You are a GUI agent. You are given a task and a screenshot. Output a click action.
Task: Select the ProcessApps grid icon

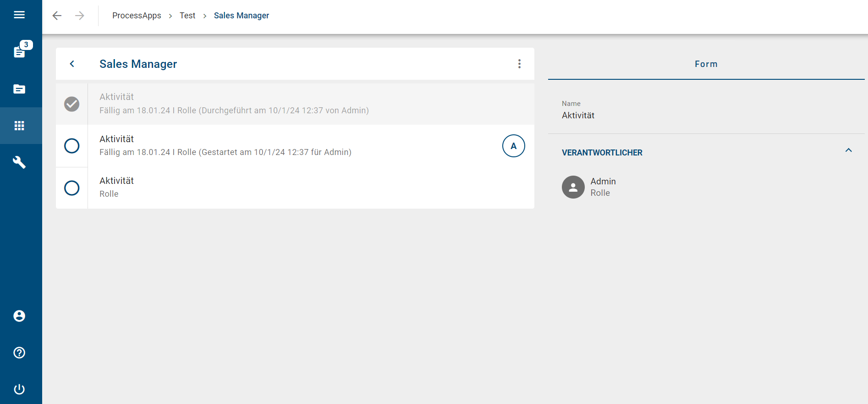click(x=19, y=126)
